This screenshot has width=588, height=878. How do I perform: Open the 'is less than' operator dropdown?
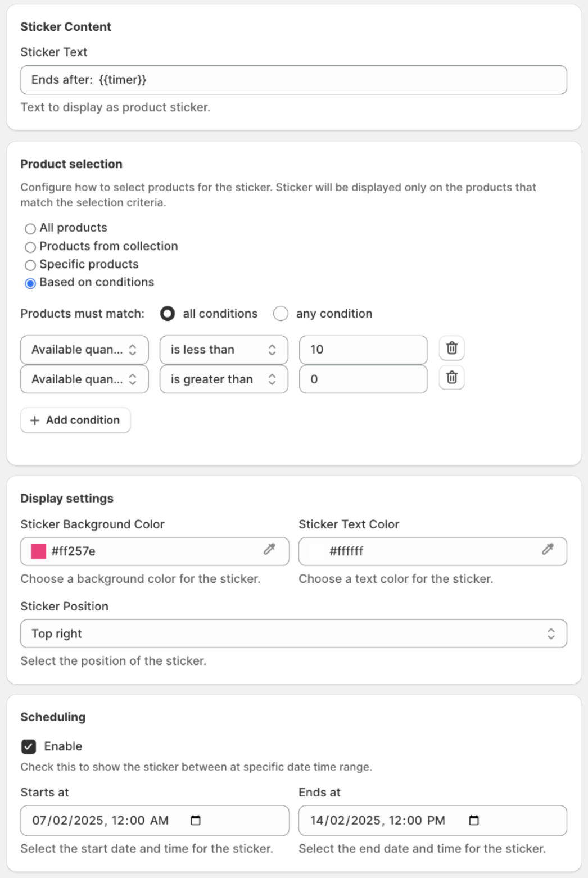point(224,350)
